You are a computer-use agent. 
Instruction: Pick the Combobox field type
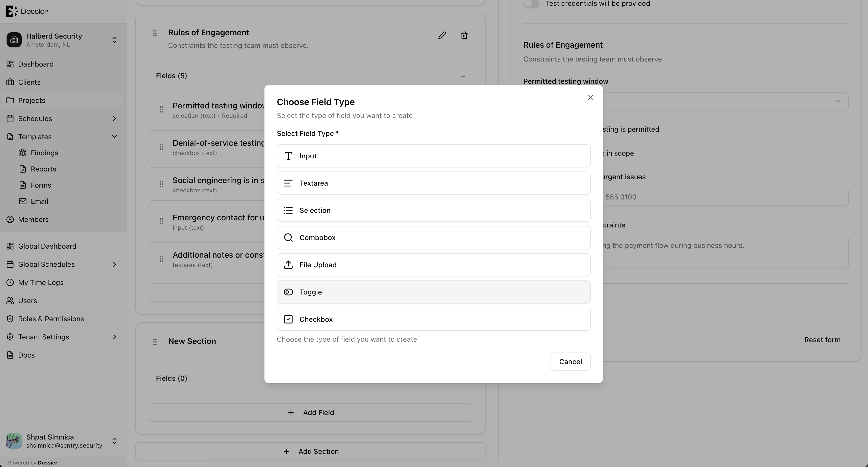(433, 238)
